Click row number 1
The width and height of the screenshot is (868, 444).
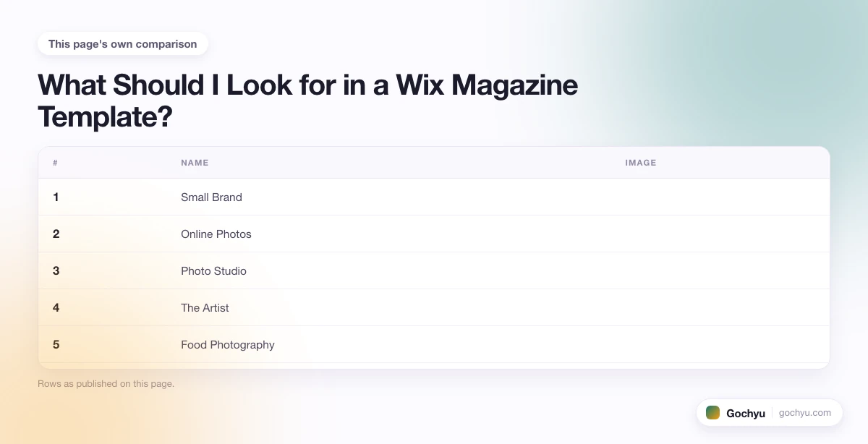pyautogui.click(x=56, y=197)
